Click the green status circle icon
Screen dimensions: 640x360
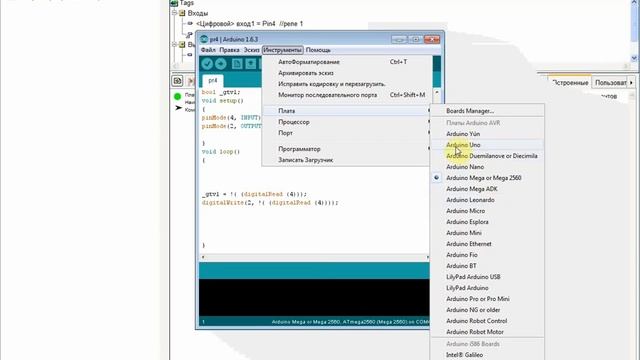(178, 96)
